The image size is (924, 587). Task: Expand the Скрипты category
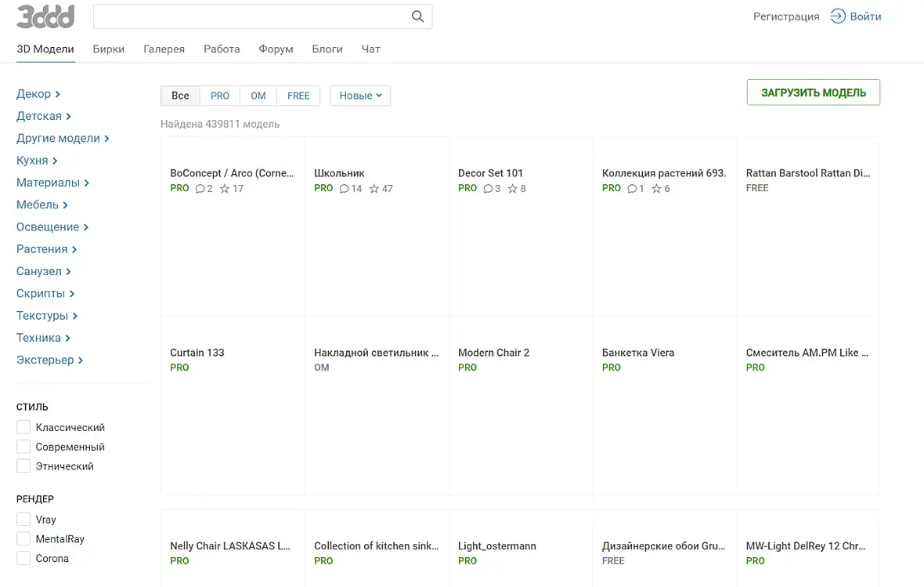coord(45,293)
